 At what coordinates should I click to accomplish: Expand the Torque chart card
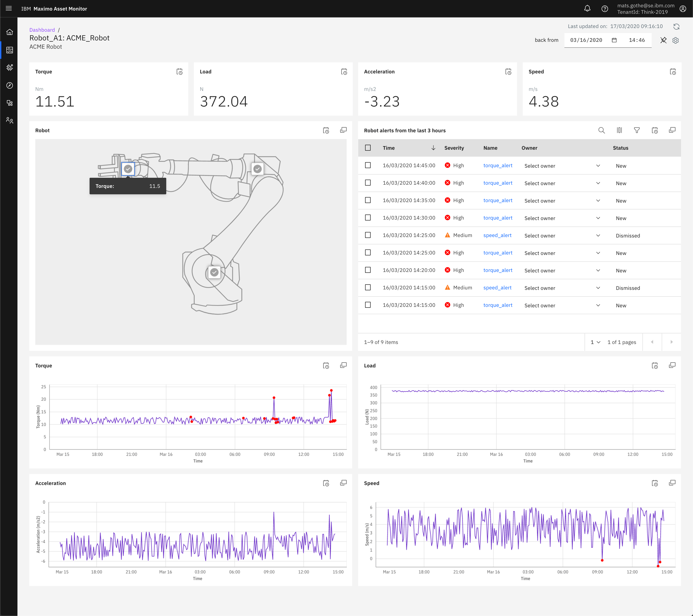coord(343,365)
